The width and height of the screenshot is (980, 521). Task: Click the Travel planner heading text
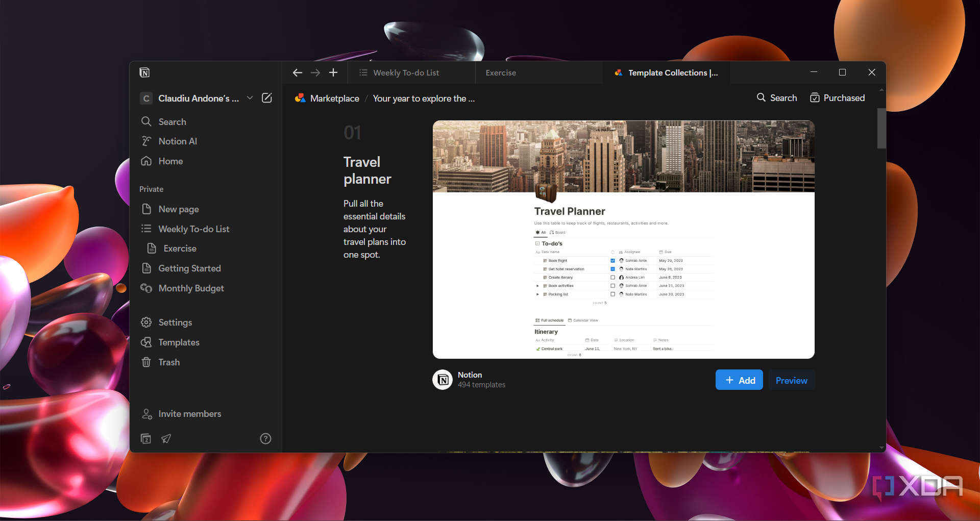(x=367, y=170)
